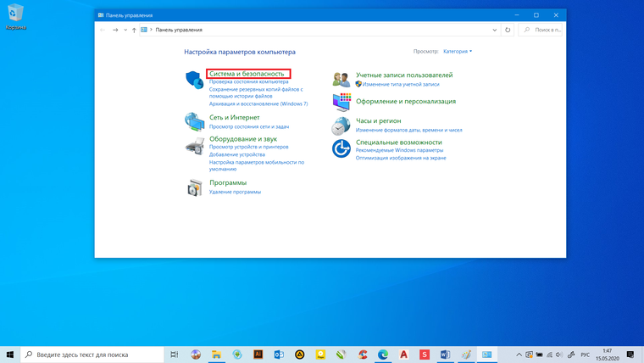Click date, time, number formats link

point(408,130)
